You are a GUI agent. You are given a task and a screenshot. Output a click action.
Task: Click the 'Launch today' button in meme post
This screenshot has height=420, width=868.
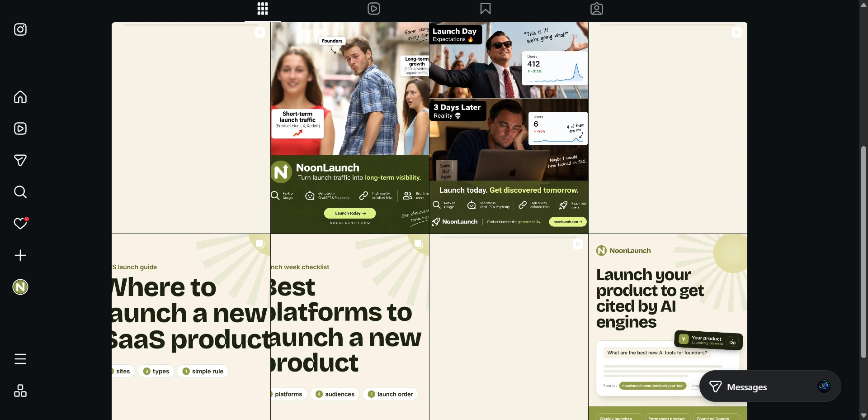(x=350, y=213)
